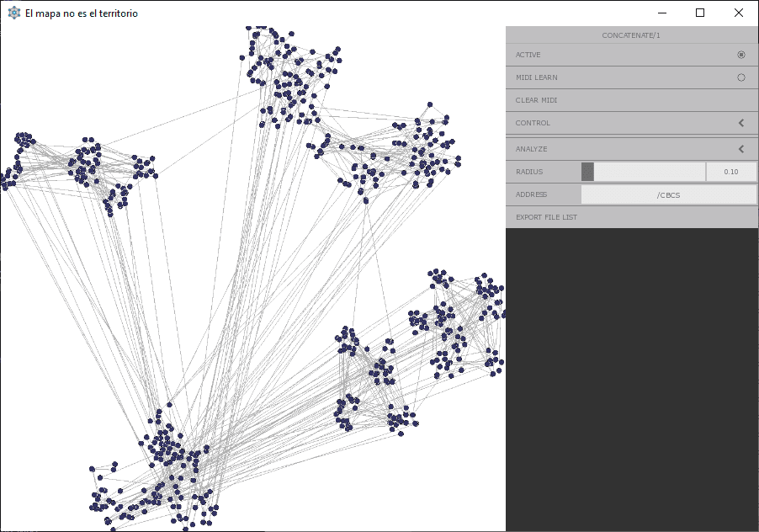This screenshot has width=759, height=532.
Task: Grab the RADIUS slider handle
Action: [587, 172]
